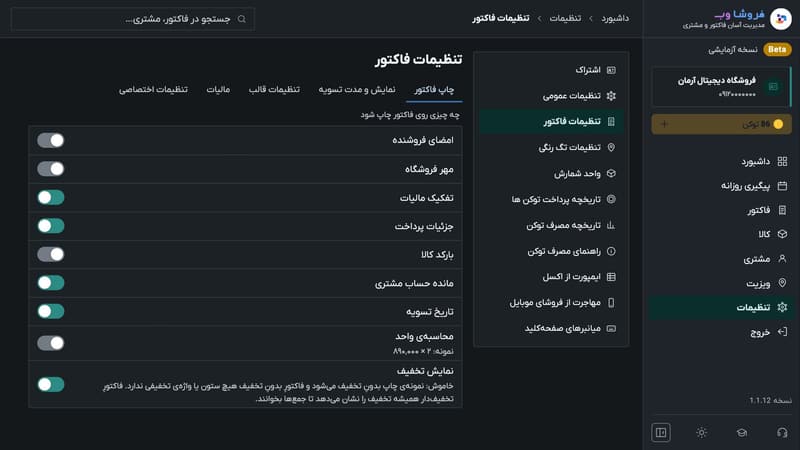The image size is (800, 450).
Task: Click the subscription icon beside اشتراک
Action: tap(611, 70)
